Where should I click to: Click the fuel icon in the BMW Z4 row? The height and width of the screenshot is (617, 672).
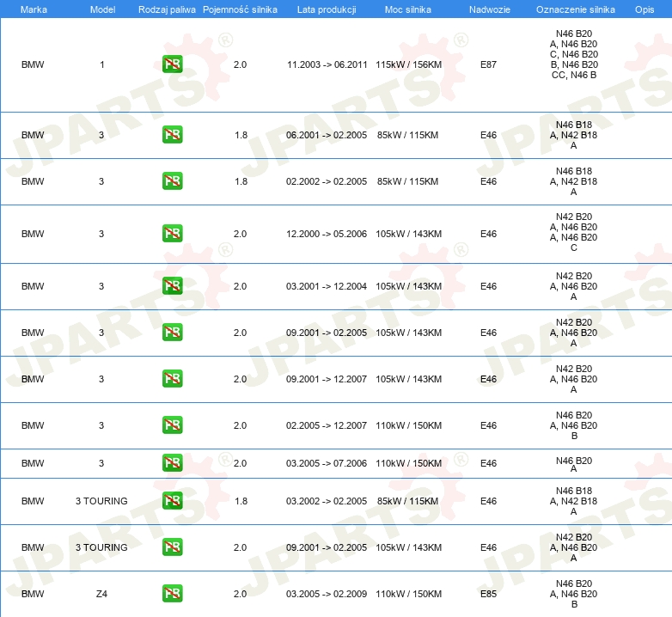(172, 594)
